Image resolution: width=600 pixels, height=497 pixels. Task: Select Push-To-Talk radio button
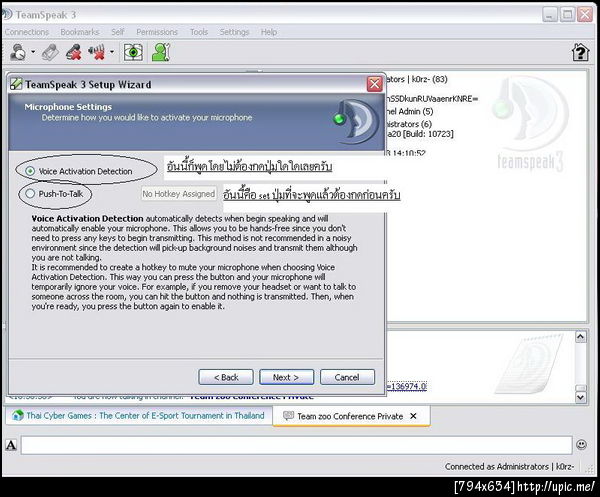click(x=30, y=194)
